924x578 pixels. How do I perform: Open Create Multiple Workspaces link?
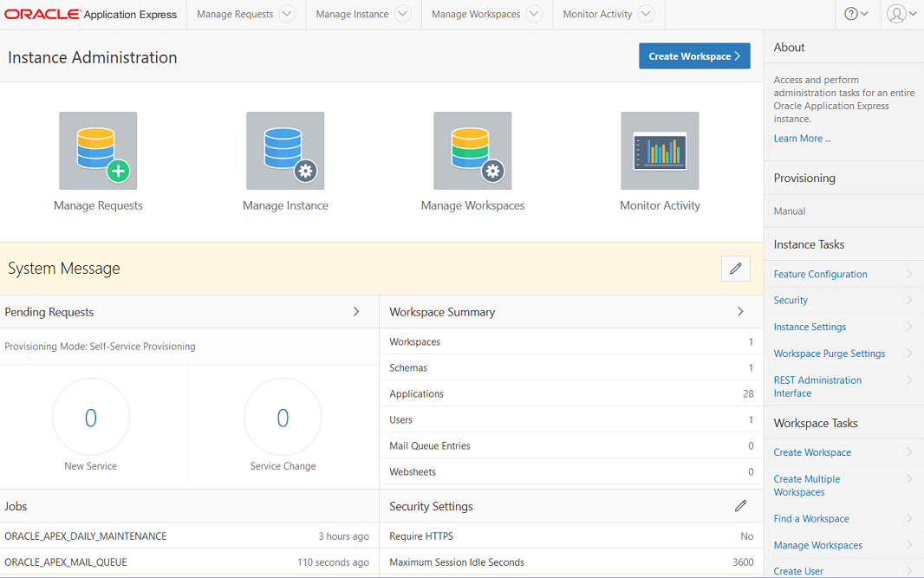point(807,485)
